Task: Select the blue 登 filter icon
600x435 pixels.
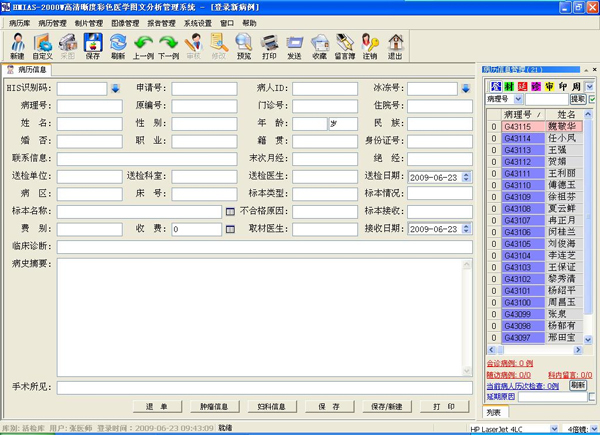Action: pos(496,87)
